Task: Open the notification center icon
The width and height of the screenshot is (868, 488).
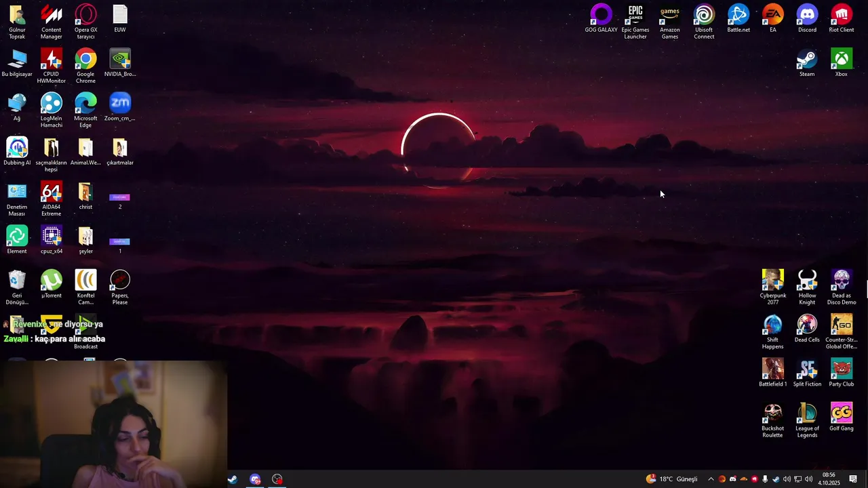Action: (x=853, y=479)
